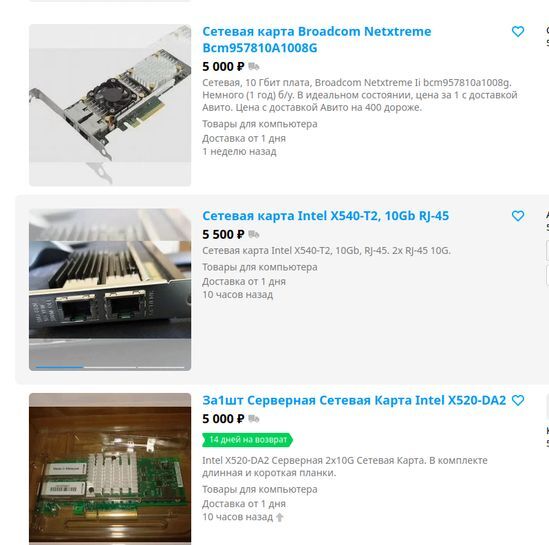Open Broadcom network card photo thumbnail
Viewport: 549px width, 545px height.
(110, 105)
